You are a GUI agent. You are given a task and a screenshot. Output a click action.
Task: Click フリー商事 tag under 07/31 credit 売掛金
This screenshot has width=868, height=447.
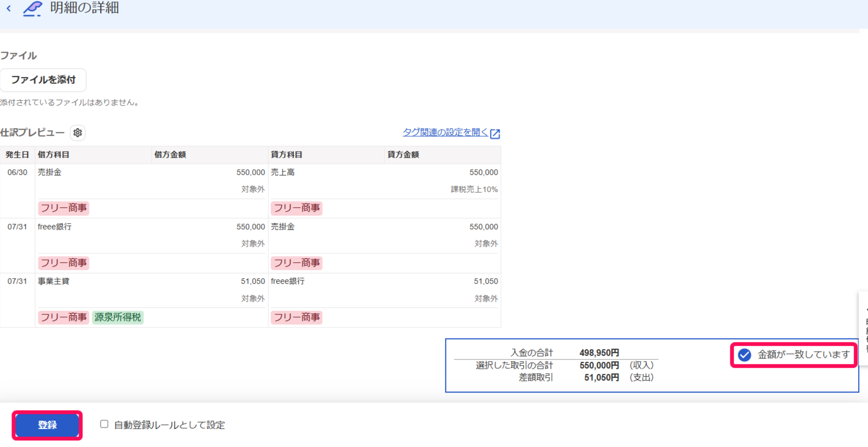click(296, 263)
